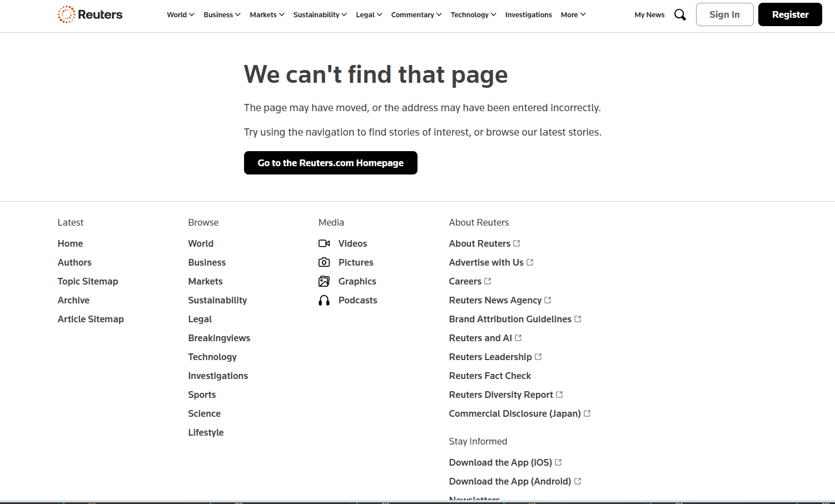Screen dimensions: 835x504
Task: Open the Science footer link
Action: click(x=204, y=413)
